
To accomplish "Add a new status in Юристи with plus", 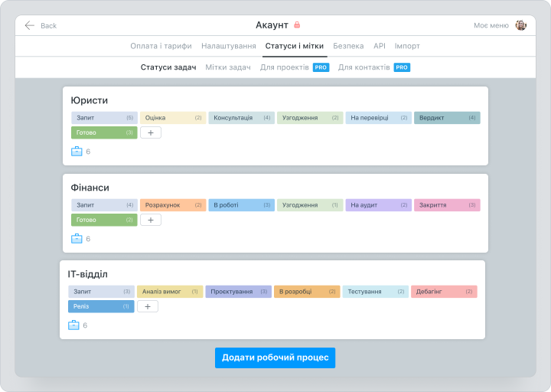I will [151, 132].
